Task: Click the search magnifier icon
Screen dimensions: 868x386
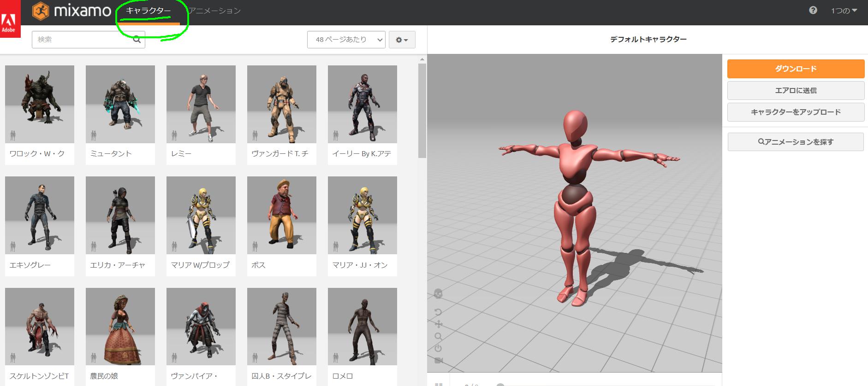Action: tap(137, 40)
